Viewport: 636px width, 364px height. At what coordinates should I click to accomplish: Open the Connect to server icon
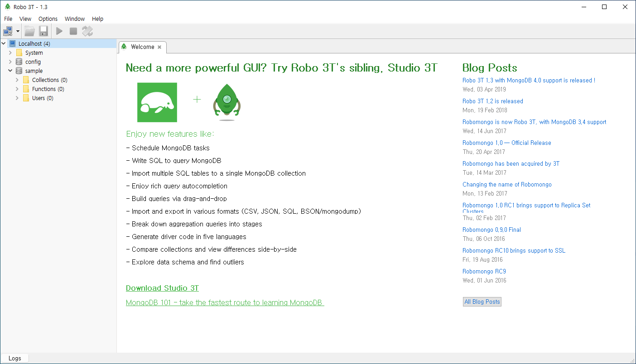[x=8, y=31]
